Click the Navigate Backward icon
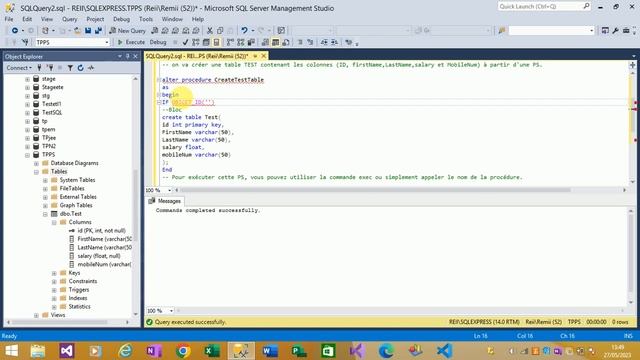This screenshot has width=640, height=360. point(15,31)
